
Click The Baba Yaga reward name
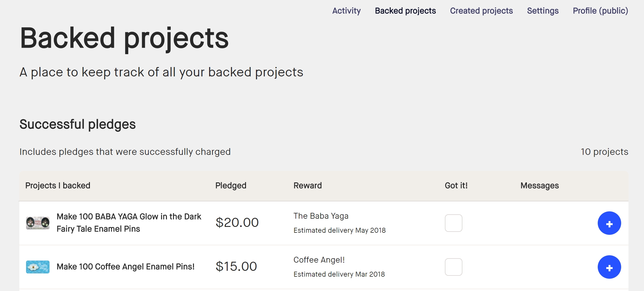(321, 216)
